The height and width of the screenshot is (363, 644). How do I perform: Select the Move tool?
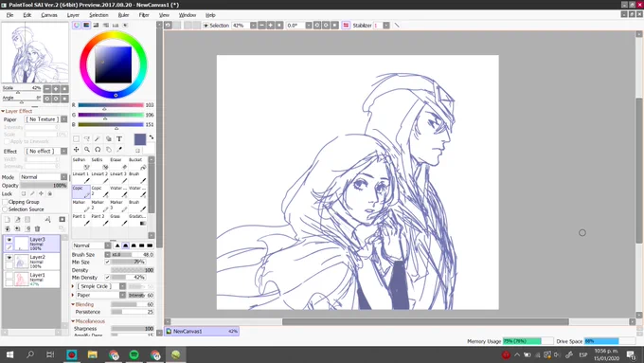[76, 150]
